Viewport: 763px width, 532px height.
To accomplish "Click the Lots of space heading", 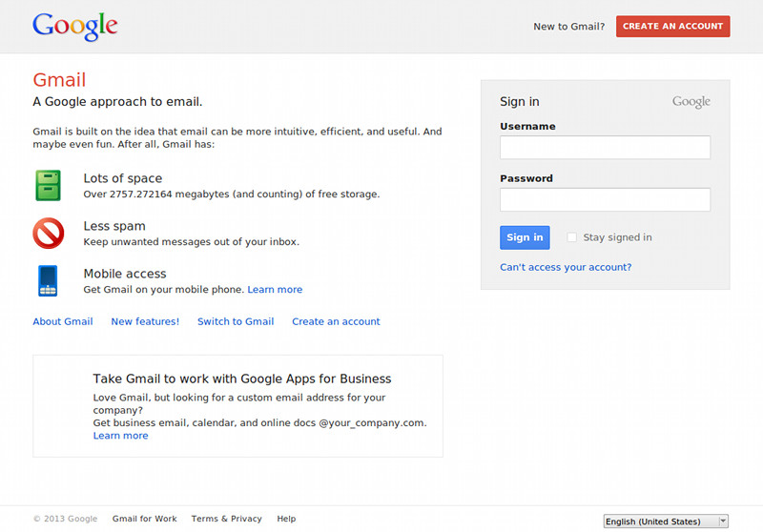I will 123,178.
